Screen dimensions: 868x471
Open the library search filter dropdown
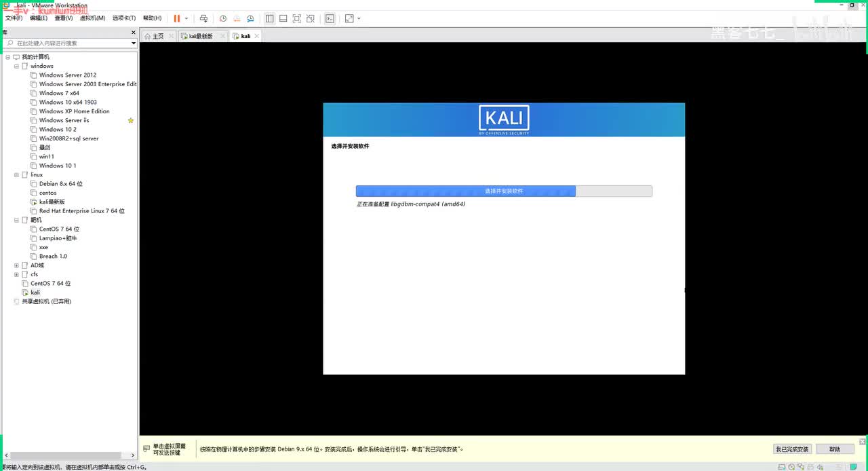(134, 43)
